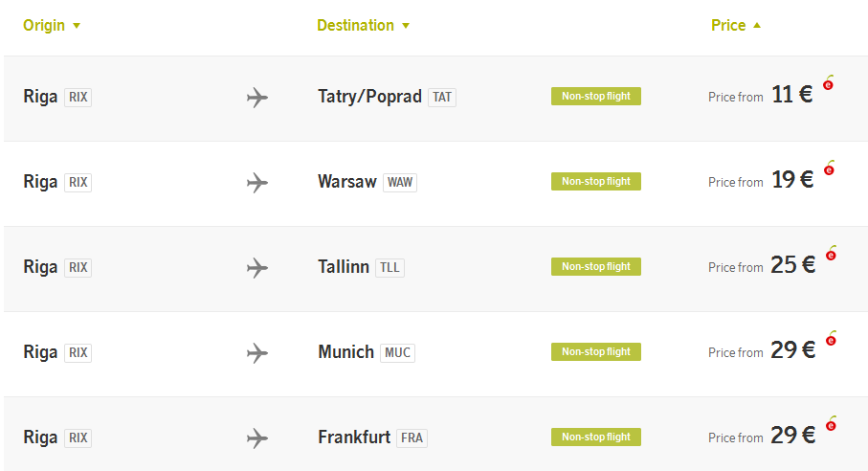The width and height of the screenshot is (868, 471).
Task: Select the Warsaw destination link
Action: [x=347, y=182]
